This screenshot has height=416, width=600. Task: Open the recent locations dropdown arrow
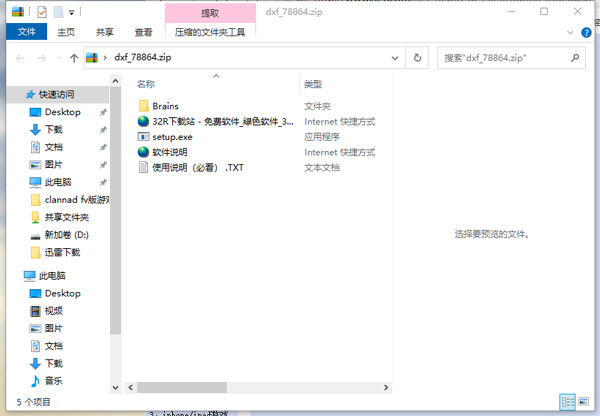tap(59, 58)
